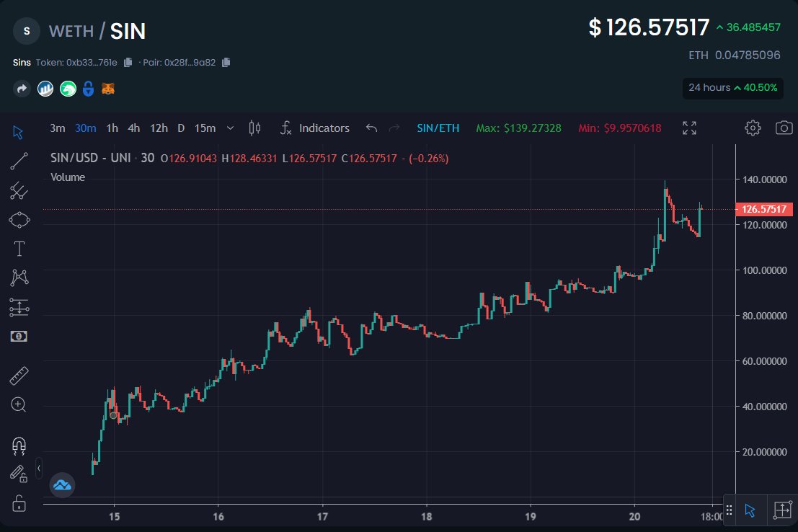Image resolution: width=798 pixels, height=532 pixels.
Task: Switch to 4h timeframe
Action: (134, 128)
